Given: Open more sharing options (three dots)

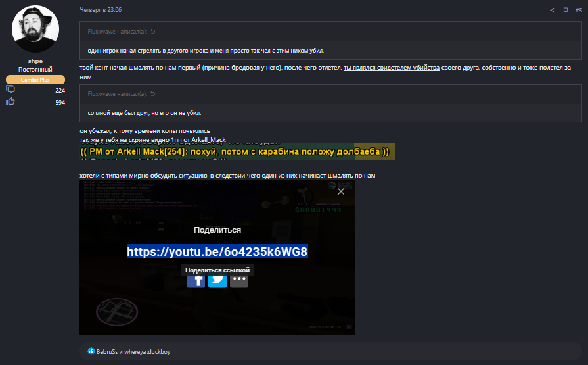Looking at the screenshot, I should pos(239,279).
